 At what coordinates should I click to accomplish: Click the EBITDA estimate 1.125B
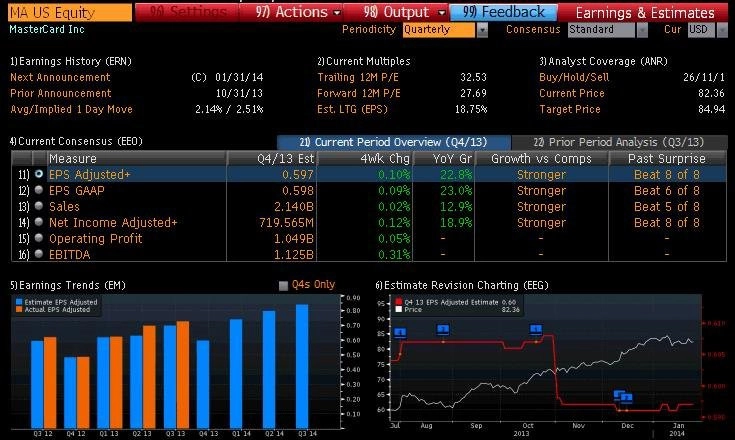tap(294, 254)
